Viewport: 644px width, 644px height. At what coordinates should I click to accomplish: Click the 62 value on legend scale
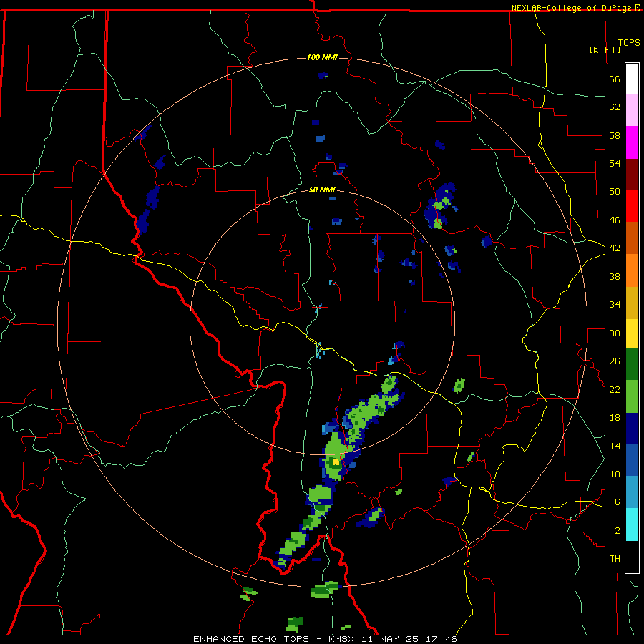click(x=615, y=107)
